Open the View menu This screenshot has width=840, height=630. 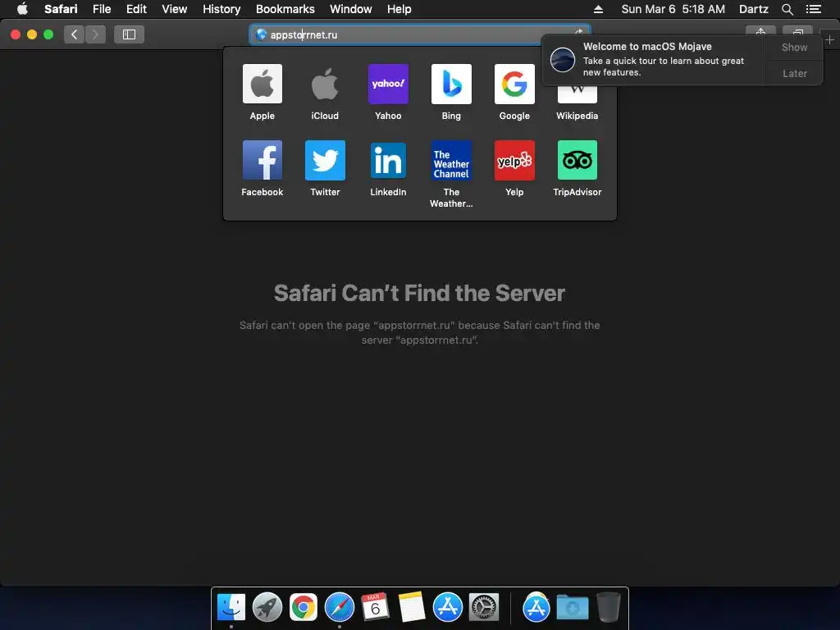[174, 9]
